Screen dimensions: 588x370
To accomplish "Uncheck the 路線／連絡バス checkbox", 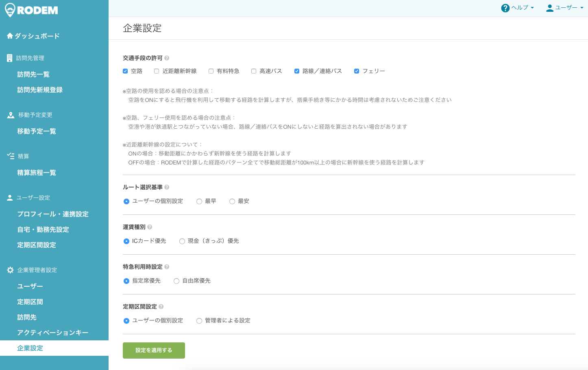I will coord(297,71).
